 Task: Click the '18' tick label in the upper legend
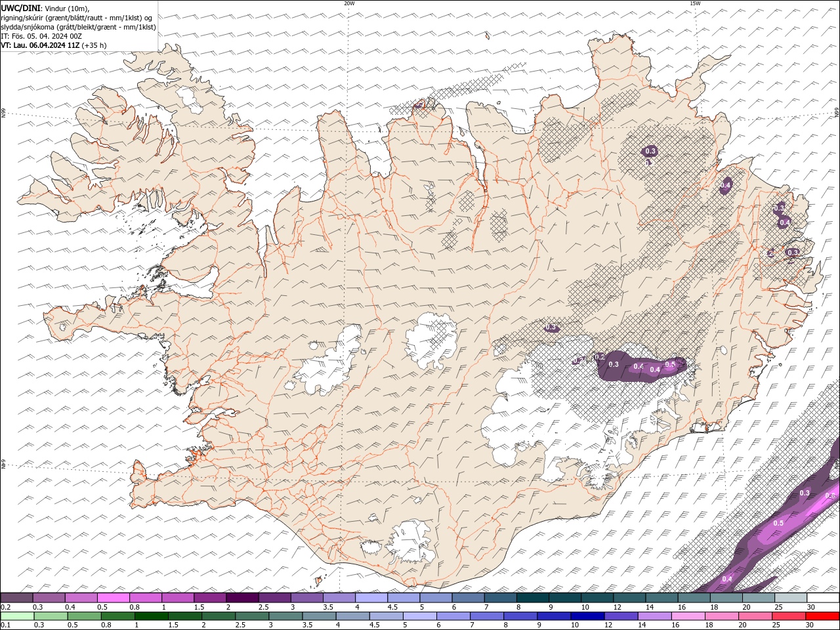pos(713,607)
